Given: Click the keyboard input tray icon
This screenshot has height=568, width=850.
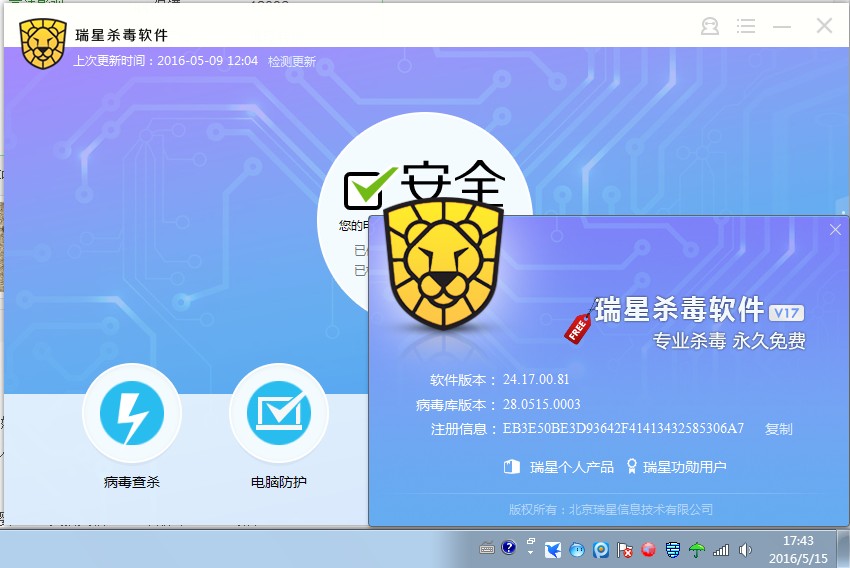Looking at the screenshot, I should [x=487, y=549].
